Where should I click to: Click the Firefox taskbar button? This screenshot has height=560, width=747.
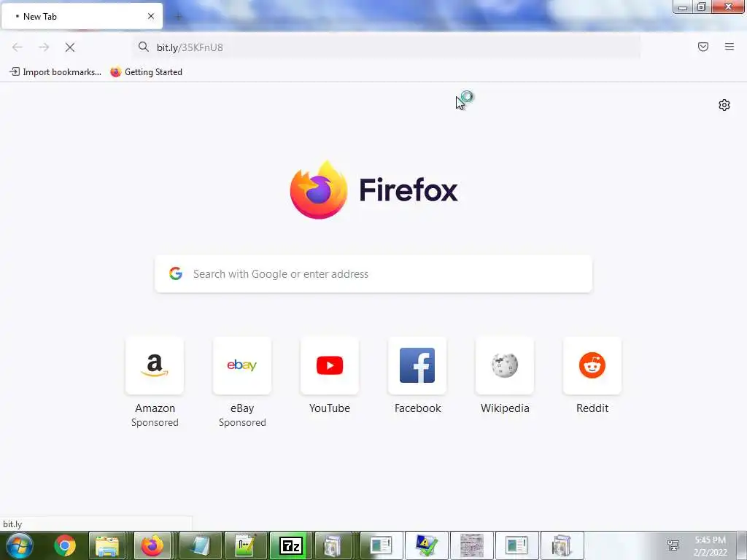pos(152,545)
